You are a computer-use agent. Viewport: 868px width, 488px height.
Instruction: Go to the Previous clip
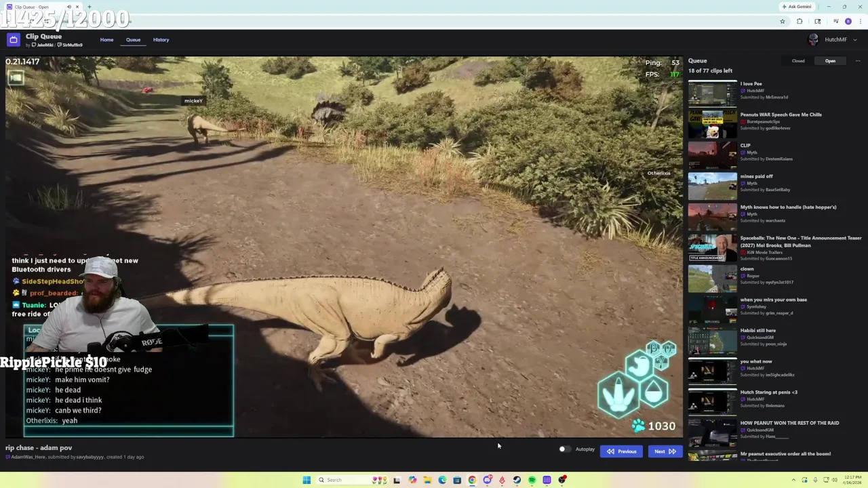click(621, 451)
